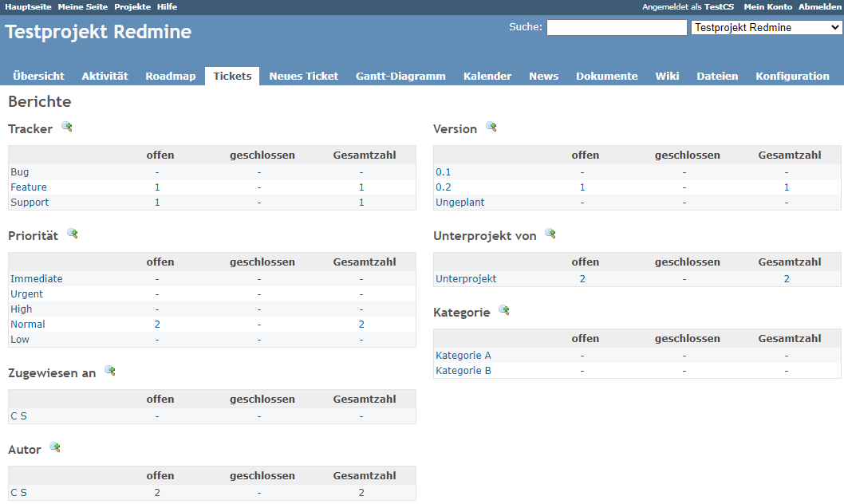
Task: Switch to the Übersicht tab
Action: [39, 77]
